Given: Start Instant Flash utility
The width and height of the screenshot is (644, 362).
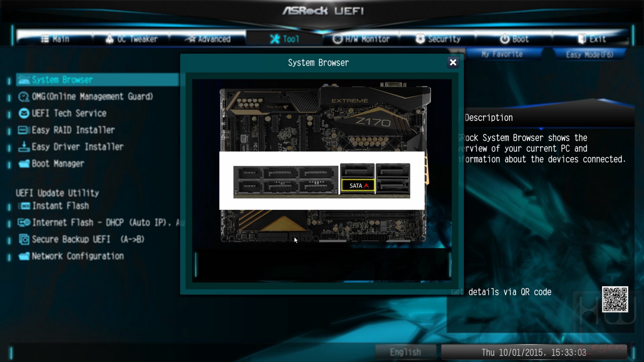Looking at the screenshot, I should [61, 206].
